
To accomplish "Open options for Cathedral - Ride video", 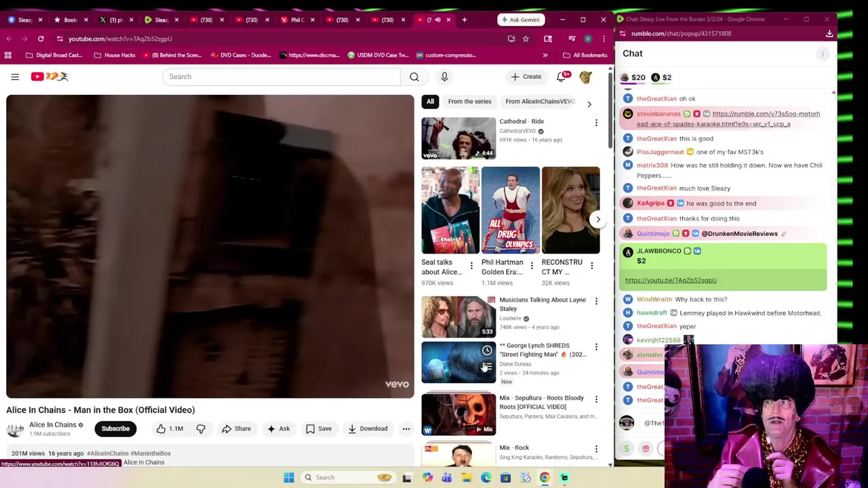I will 596,123.
